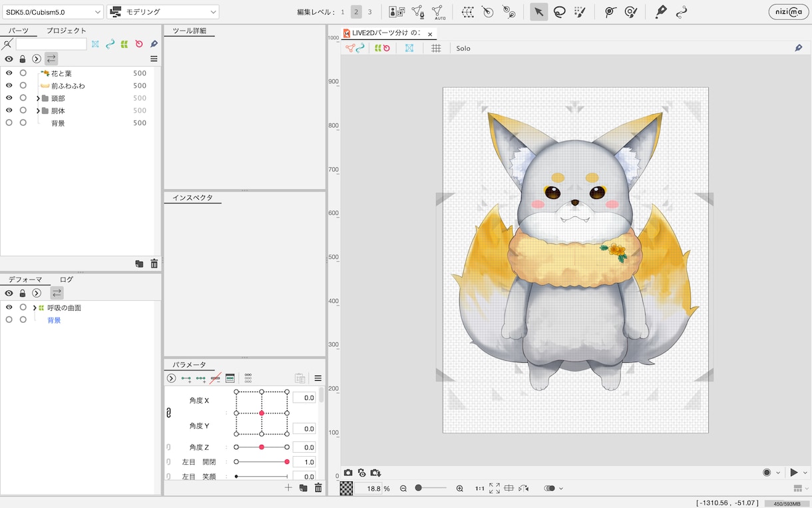Screen dimensions: 812x508
Task: Open the モデリング workspace dropdown
Action: 163,12
